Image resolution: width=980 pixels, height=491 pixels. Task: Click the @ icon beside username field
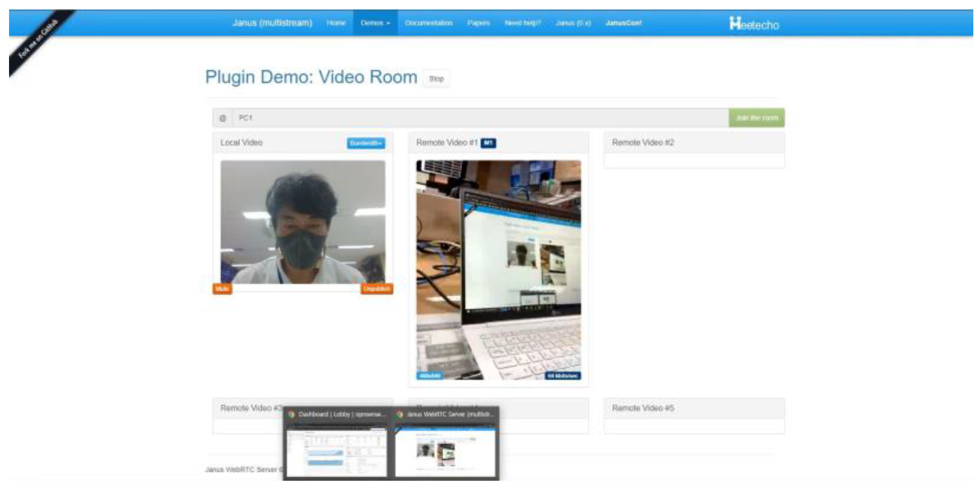pos(223,118)
